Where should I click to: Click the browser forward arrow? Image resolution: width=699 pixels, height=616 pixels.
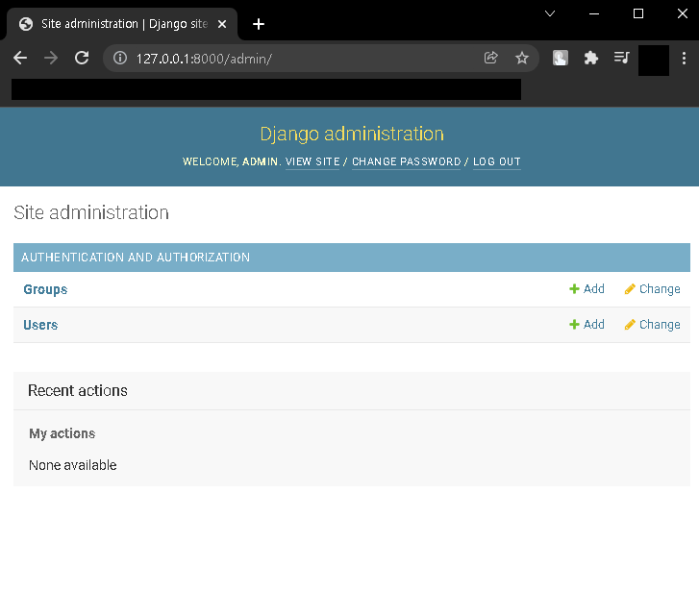click(x=51, y=58)
